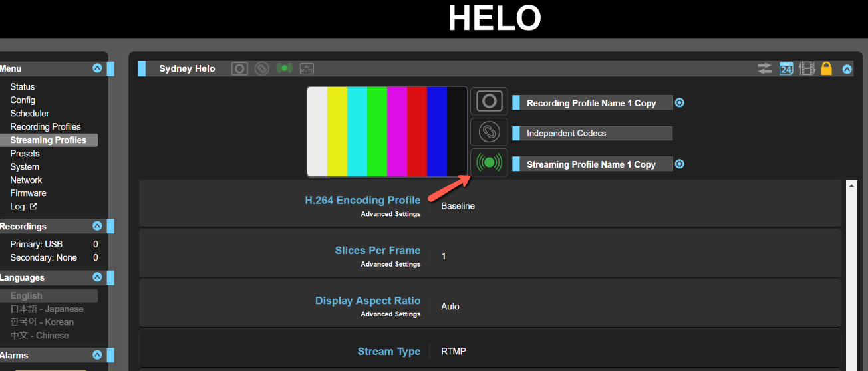Open the Config page
868x371 pixels.
point(23,100)
